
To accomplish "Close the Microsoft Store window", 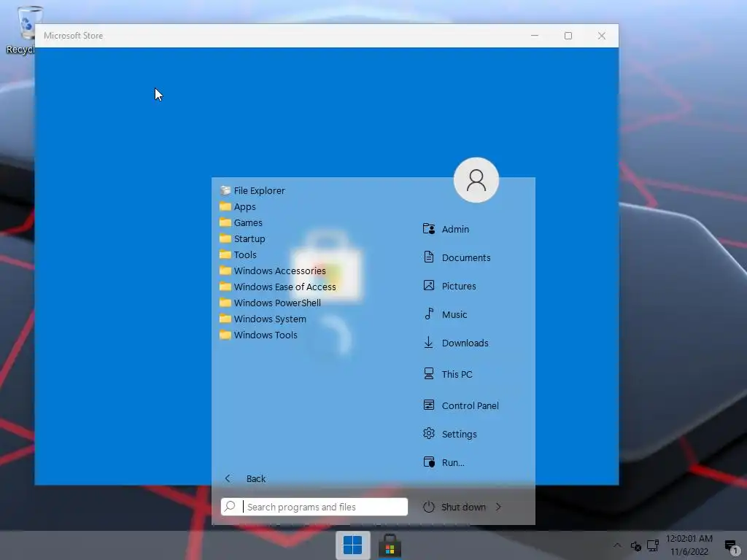I will pos(602,36).
